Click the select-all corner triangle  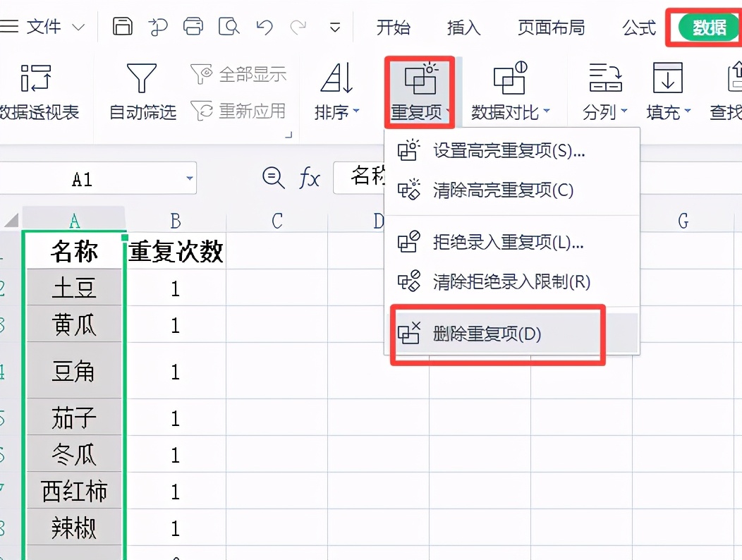[x=11, y=220]
